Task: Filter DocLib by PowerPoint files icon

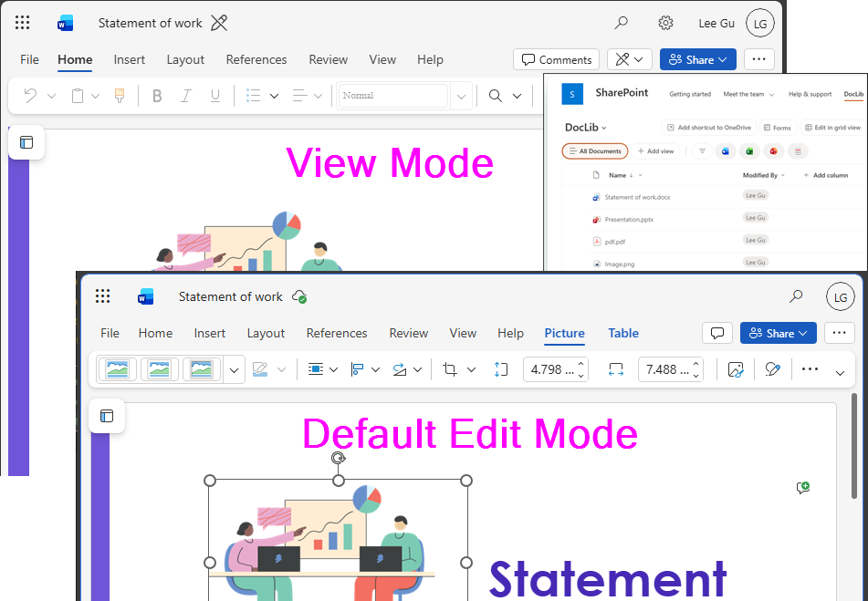Action: click(773, 151)
